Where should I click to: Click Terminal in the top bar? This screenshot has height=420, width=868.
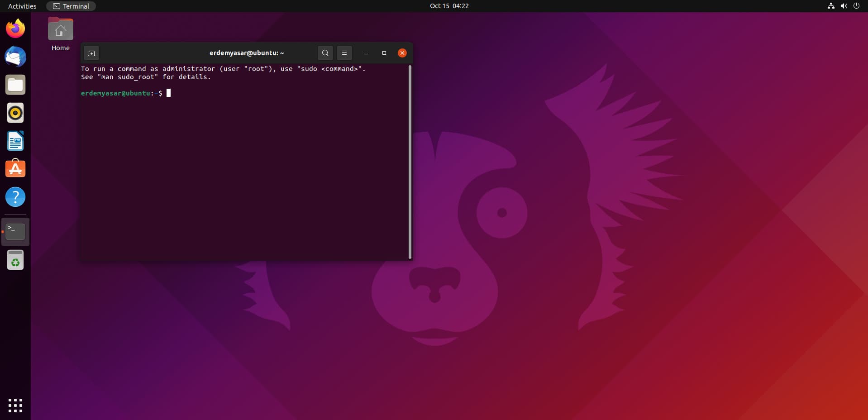71,6
